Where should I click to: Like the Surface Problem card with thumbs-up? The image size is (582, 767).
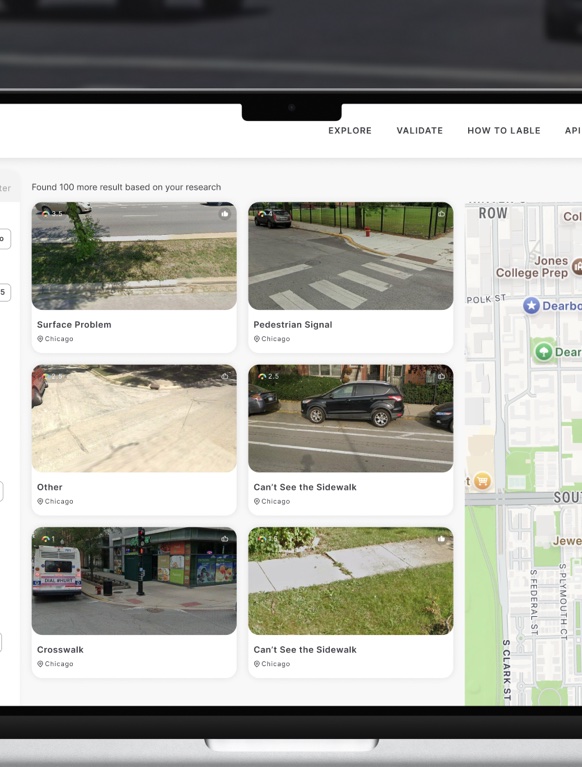(224, 214)
